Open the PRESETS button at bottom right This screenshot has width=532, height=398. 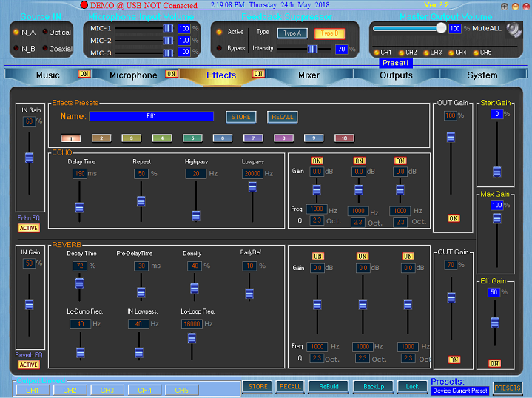click(508, 388)
